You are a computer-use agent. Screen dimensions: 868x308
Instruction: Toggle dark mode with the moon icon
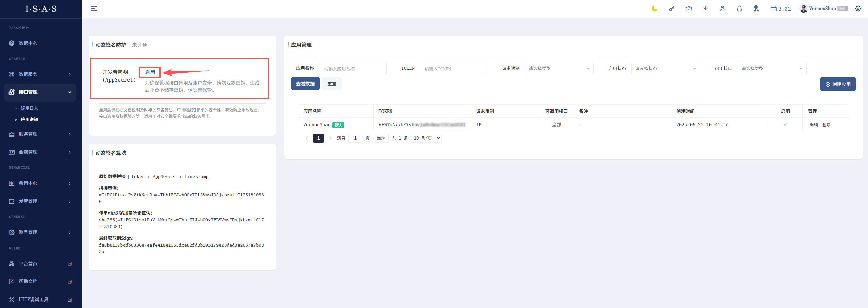coord(654,9)
